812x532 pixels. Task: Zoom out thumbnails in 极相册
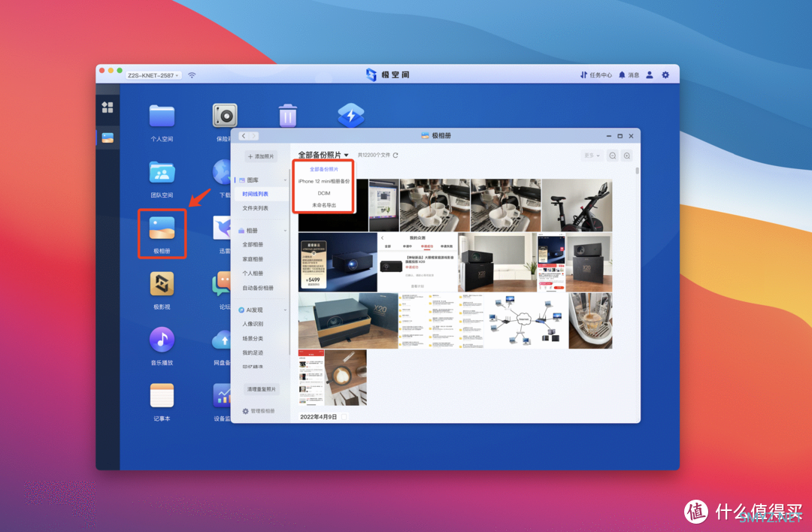click(x=613, y=156)
